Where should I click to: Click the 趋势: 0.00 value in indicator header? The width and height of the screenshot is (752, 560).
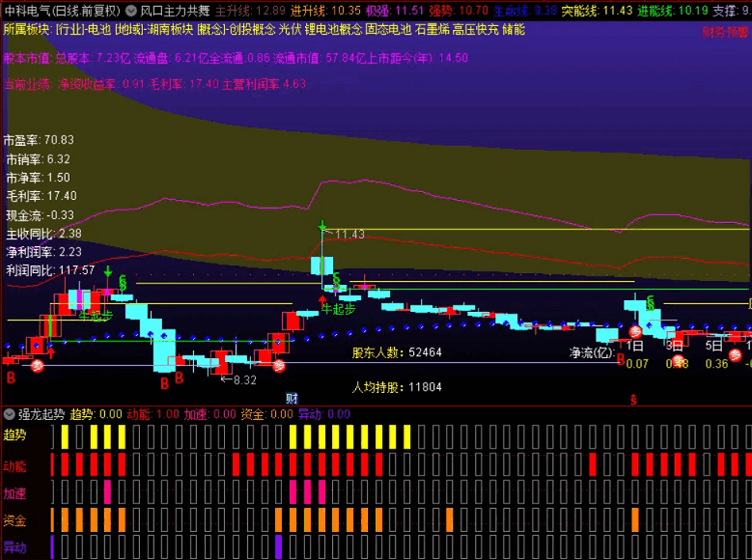click(97, 414)
